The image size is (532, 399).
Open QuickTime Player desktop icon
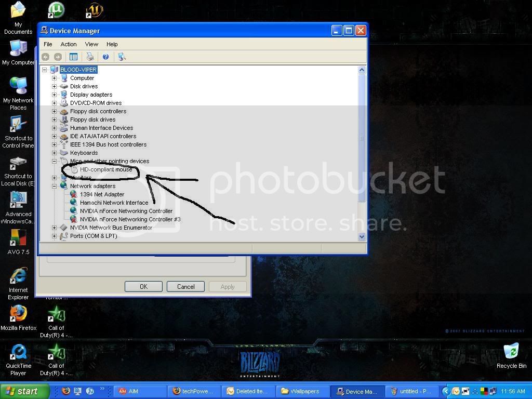click(x=18, y=360)
